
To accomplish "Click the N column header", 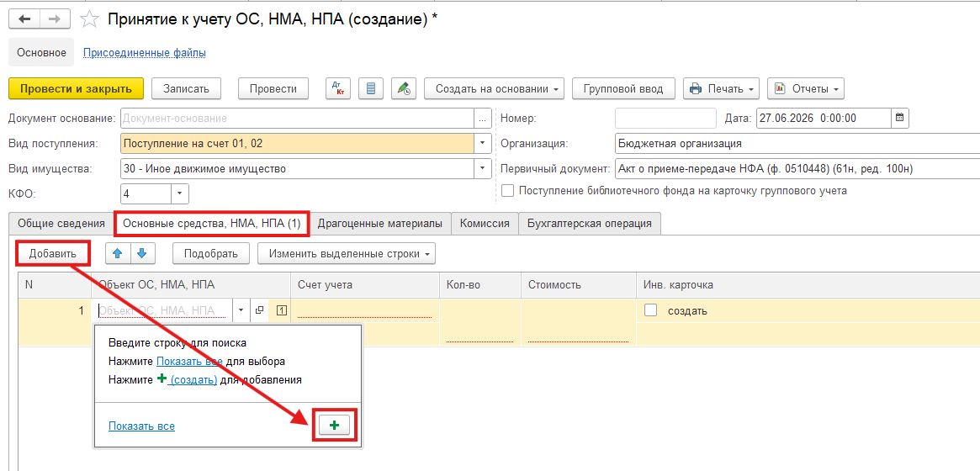I will coord(55,285).
